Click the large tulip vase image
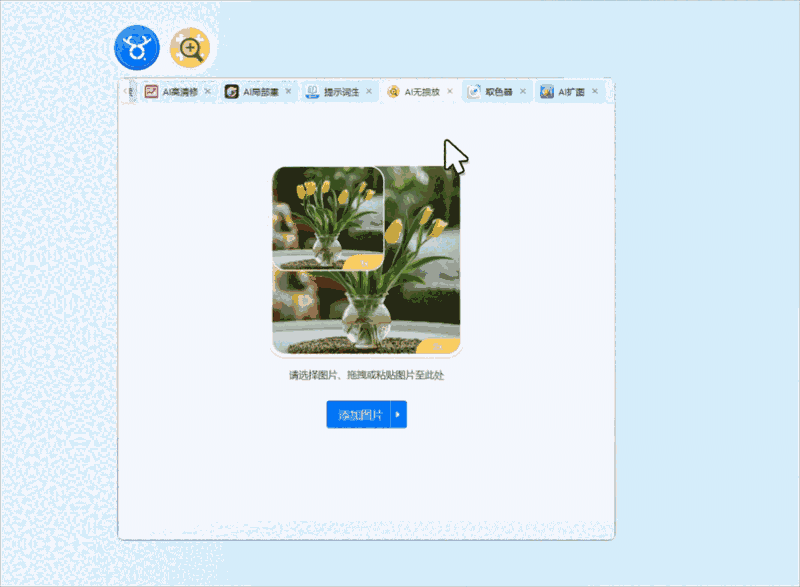The image size is (800, 587). click(x=366, y=260)
